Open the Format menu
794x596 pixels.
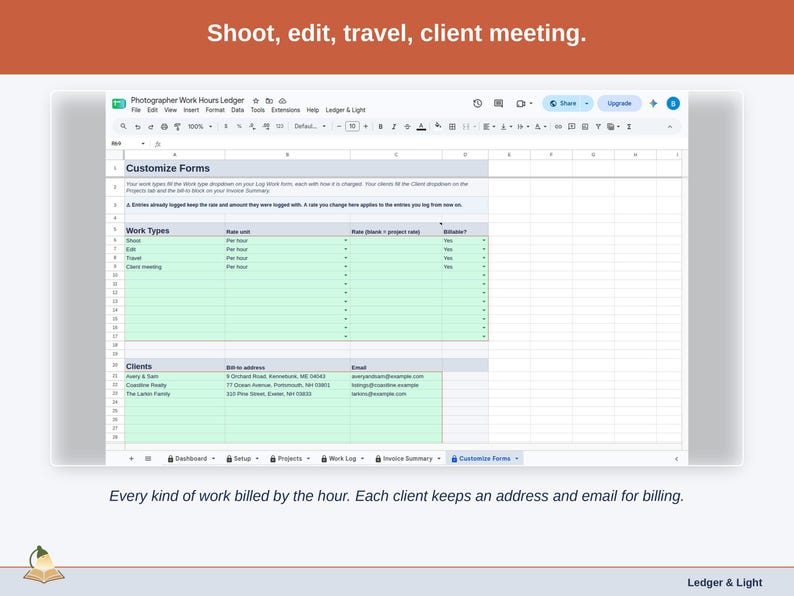[x=215, y=110]
